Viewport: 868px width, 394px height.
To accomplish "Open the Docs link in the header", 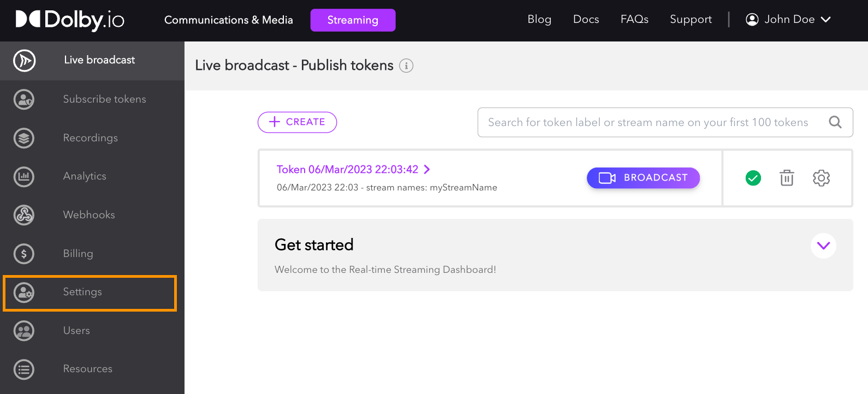I will 586,20.
